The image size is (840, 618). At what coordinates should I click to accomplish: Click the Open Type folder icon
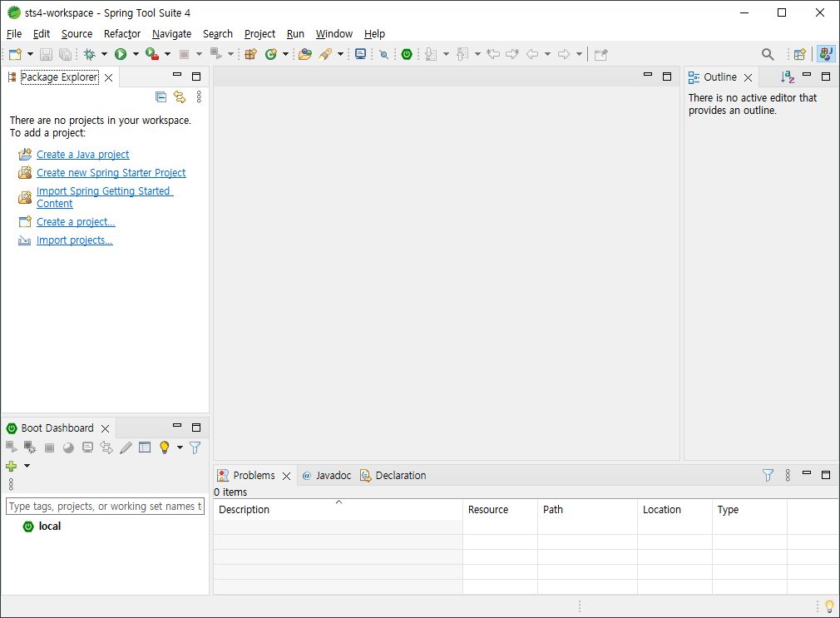click(x=305, y=54)
